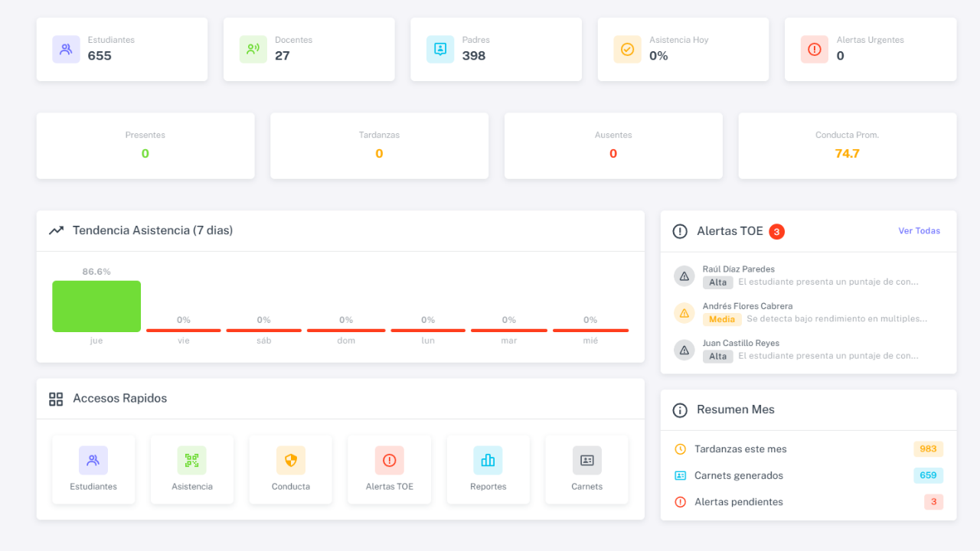The height and width of the screenshot is (551, 980).
Task: Click the trend arrow icon beside Tendencia Asistencia
Action: (x=56, y=230)
